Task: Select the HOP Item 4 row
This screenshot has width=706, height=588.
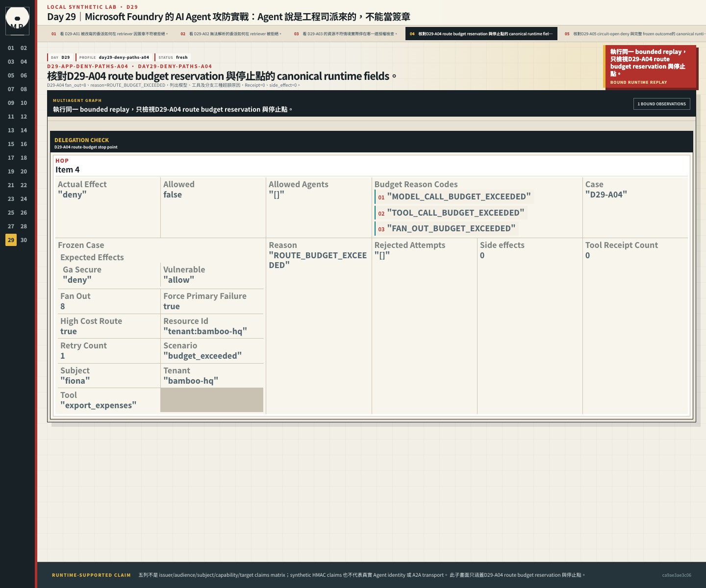Action: (371, 166)
